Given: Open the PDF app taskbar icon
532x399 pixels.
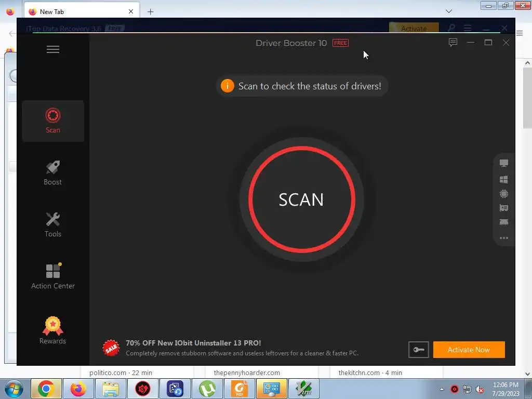Looking at the screenshot, I should [x=240, y=389].
